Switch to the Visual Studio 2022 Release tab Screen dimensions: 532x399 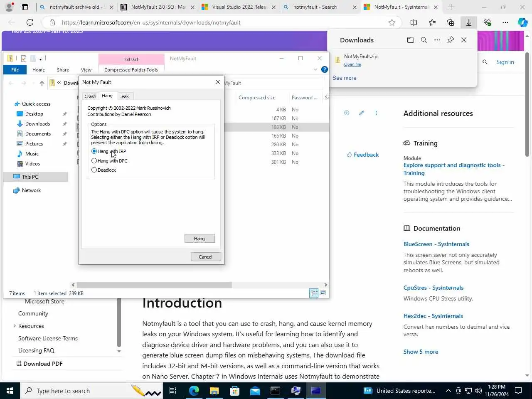(x=239, y=7)
